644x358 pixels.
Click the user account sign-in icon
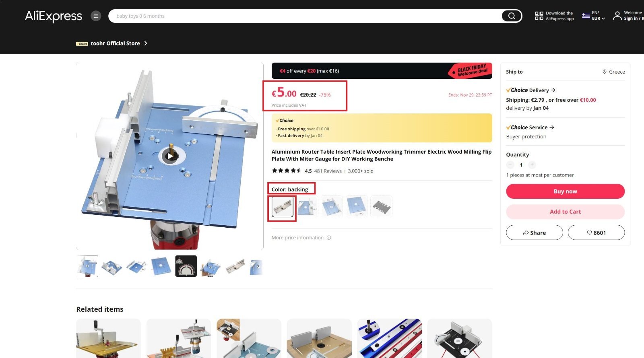[x=617, y=16]
